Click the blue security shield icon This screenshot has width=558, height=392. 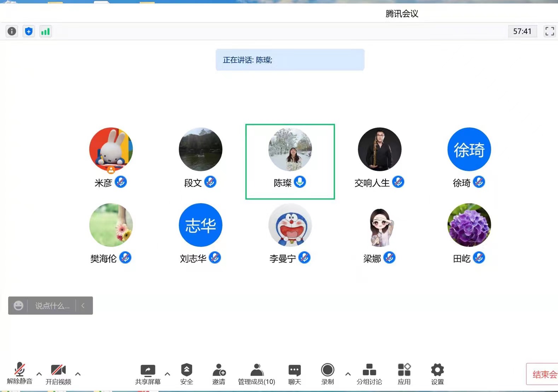point(29,31)
